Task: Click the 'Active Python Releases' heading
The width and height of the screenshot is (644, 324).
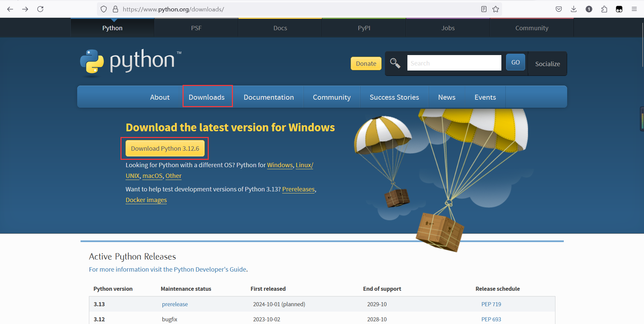Action: [x=133, y=257]
